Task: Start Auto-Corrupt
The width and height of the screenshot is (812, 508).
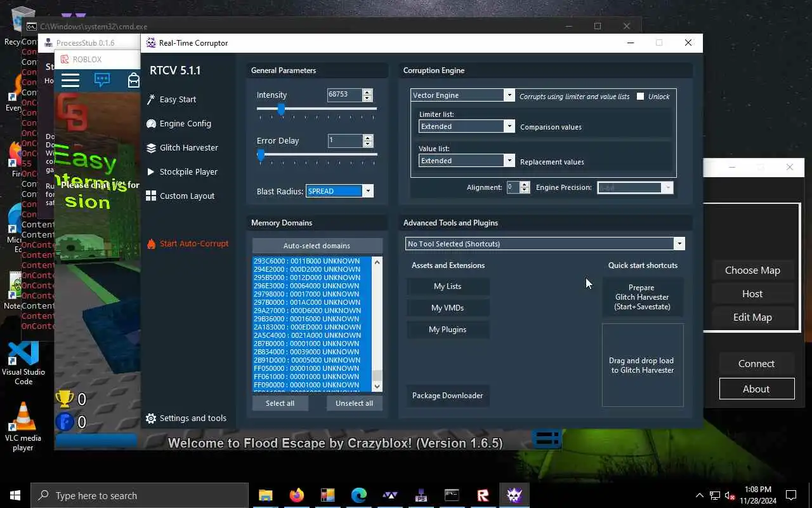Action: point(194,244)
